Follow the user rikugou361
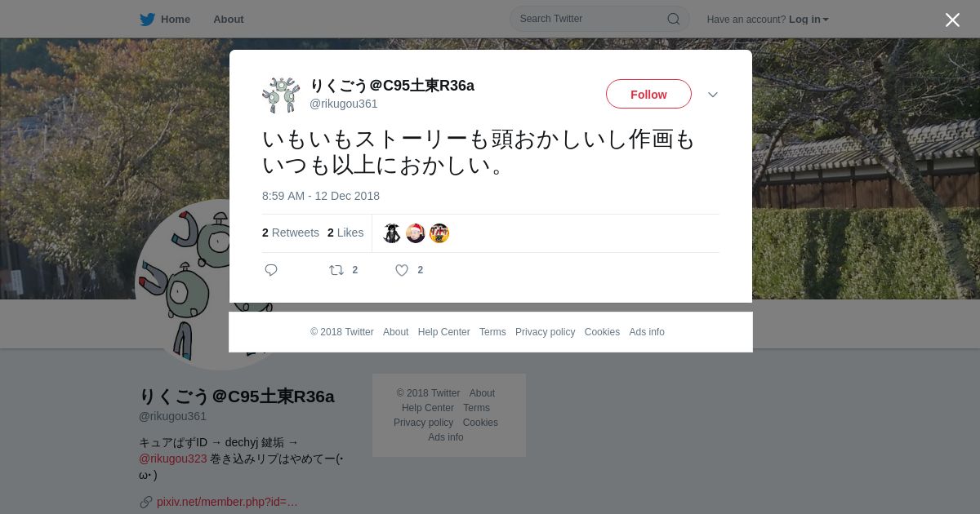Screen dimensions: 980x514 coord(648,94)
